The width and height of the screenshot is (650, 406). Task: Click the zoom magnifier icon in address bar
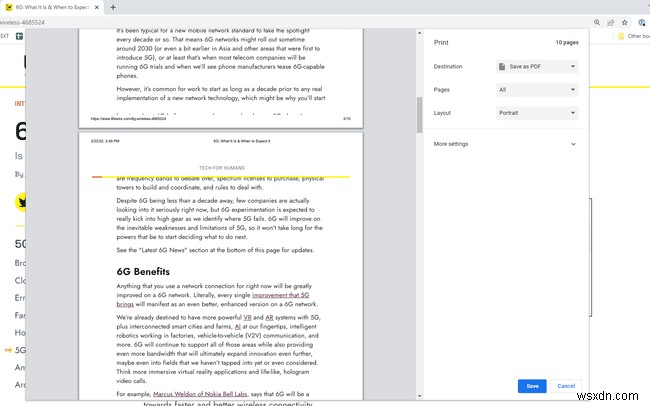[597, 22]
